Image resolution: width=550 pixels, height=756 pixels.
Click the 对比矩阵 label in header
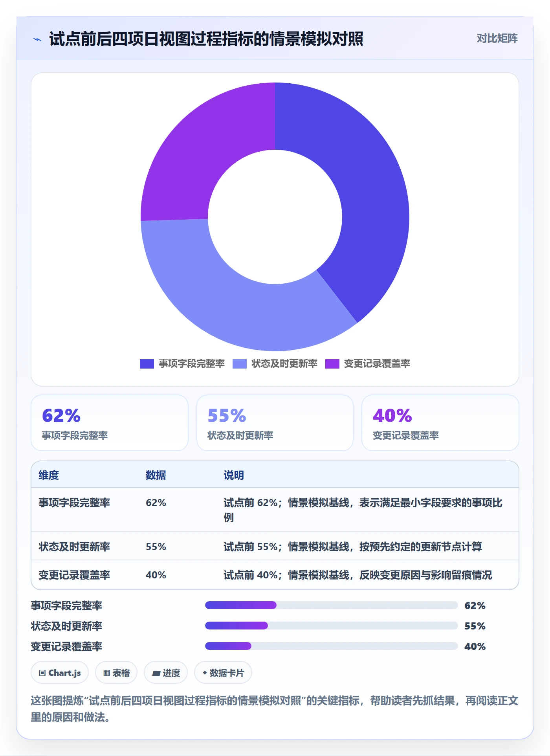[x=497, y=39]
